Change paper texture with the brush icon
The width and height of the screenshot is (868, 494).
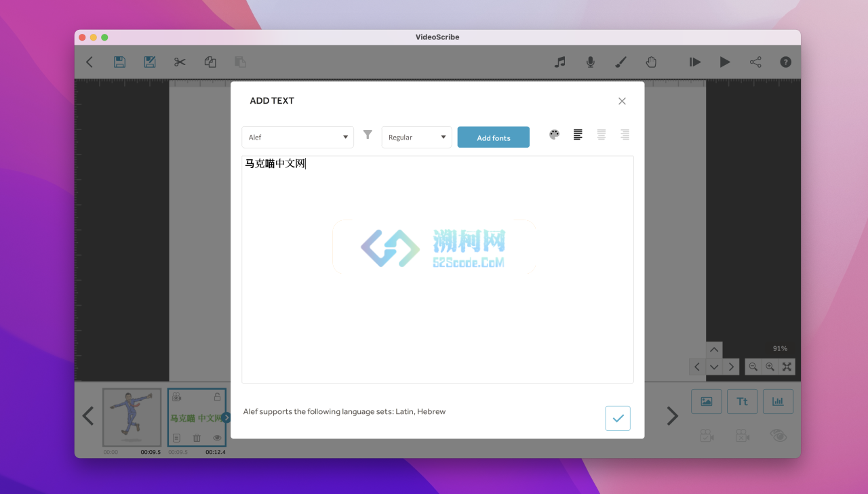[620, 62]
